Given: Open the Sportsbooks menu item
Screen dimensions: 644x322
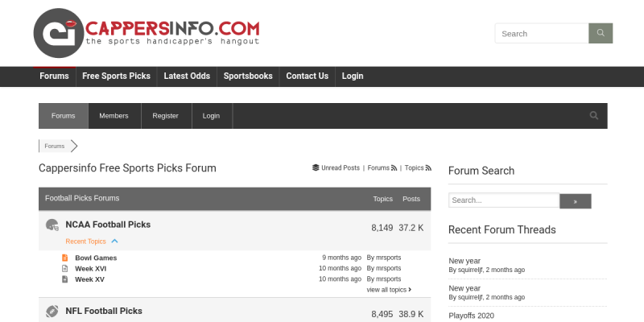Looking at the screenshot, I should pos(248,76).
